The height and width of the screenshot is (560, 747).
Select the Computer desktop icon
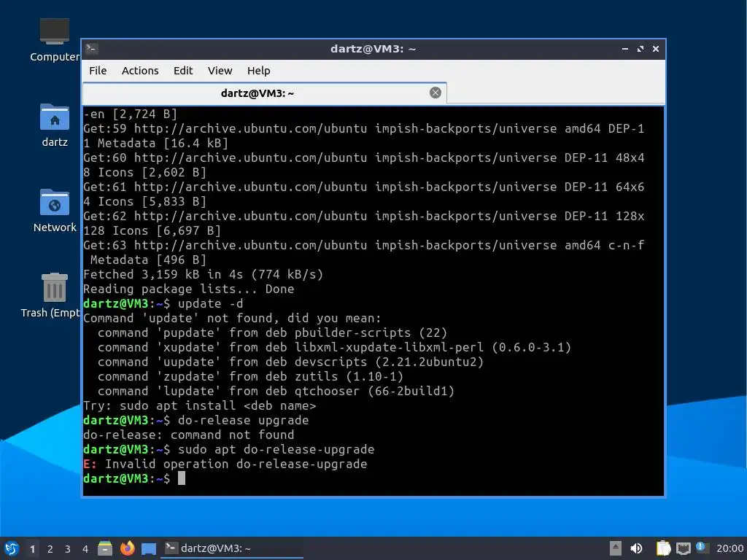click(54, 40)
